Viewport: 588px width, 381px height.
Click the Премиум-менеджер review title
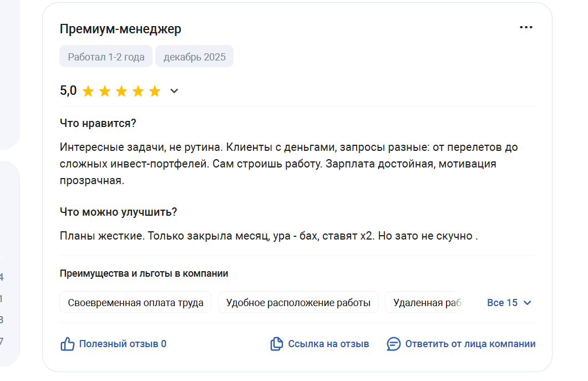[120, 29]
